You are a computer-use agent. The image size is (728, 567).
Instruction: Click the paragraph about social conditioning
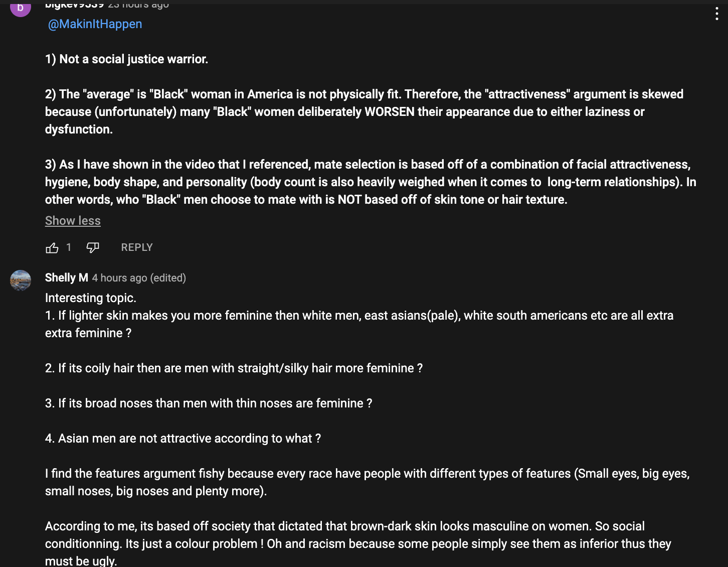pos(358,543)
